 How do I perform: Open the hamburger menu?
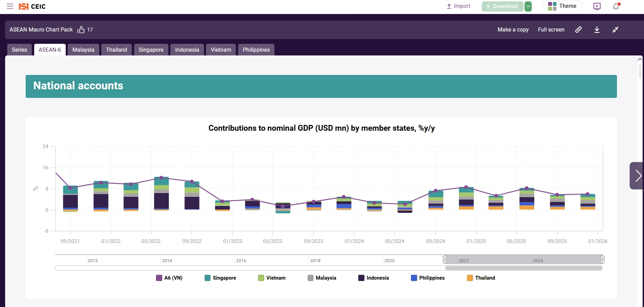[10, 7]
